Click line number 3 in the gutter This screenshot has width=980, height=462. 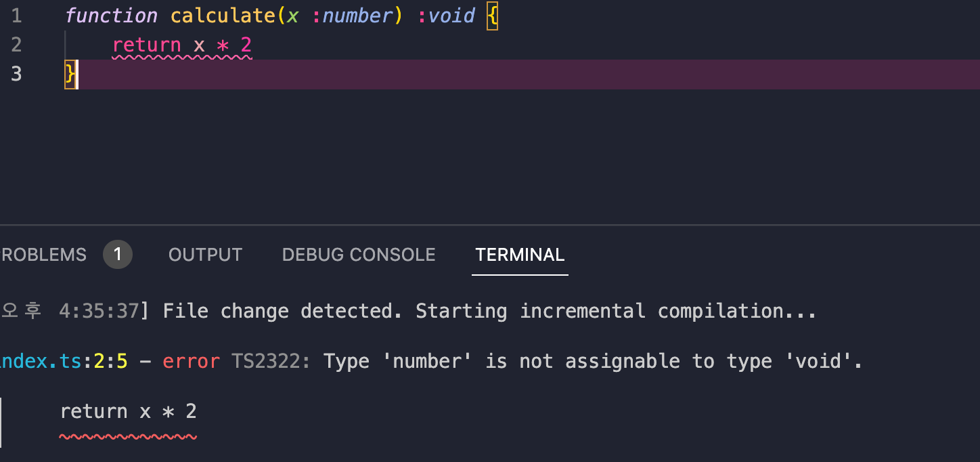[x=17, y=74]
